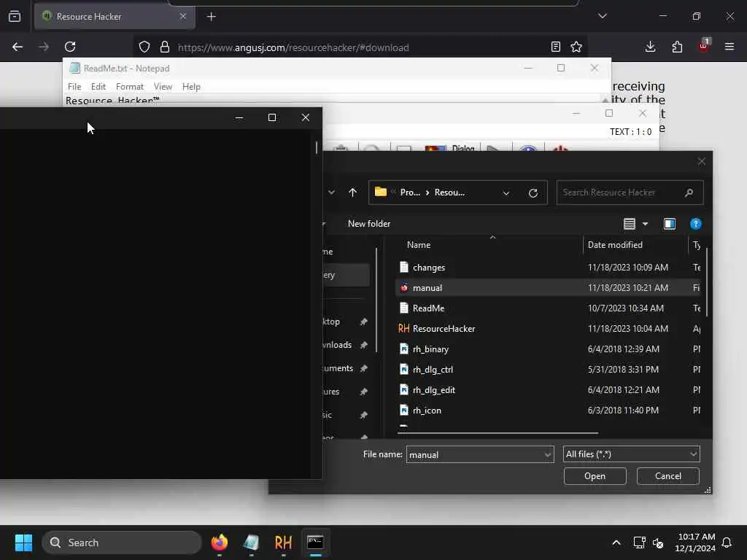
Task: Go back in Firefox browser
Action: pos(18,47)
